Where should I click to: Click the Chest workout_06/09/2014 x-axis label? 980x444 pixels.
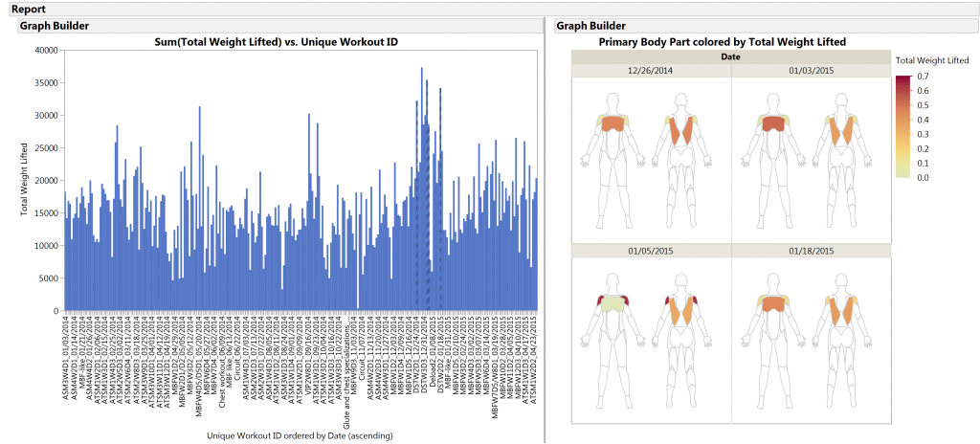click(x=222, y=362)
